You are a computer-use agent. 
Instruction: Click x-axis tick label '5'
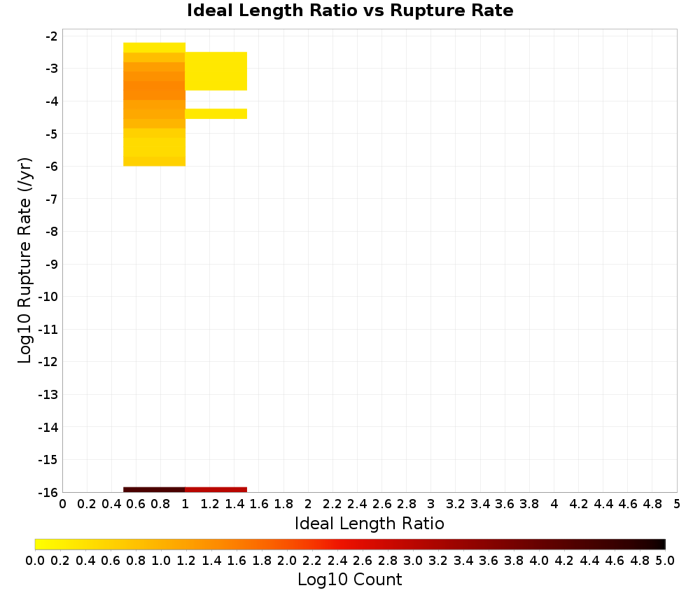[x=677, y=504]
